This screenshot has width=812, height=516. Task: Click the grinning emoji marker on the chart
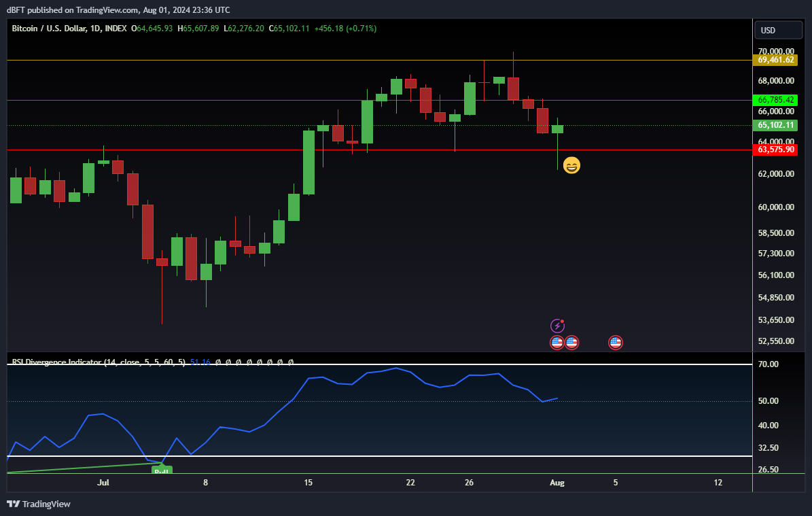571,165
